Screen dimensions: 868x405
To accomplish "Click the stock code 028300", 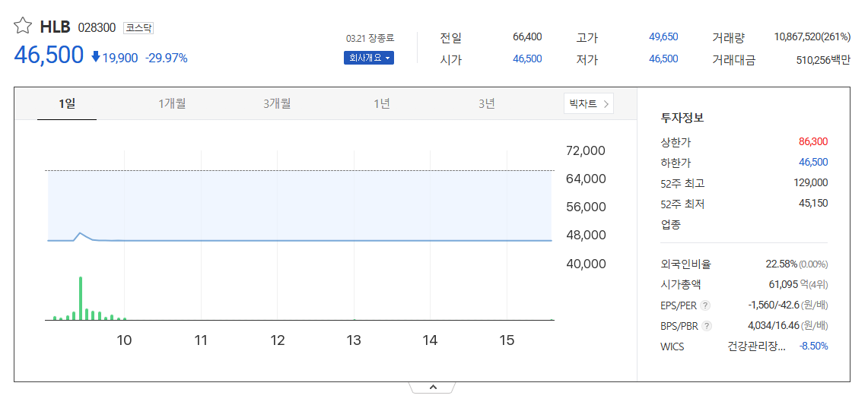I will [x=97, y=27].
